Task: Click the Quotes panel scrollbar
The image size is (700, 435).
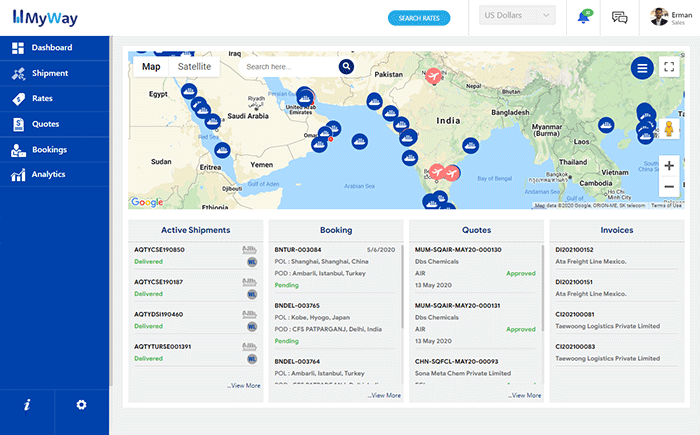Action: click(542, 288)
